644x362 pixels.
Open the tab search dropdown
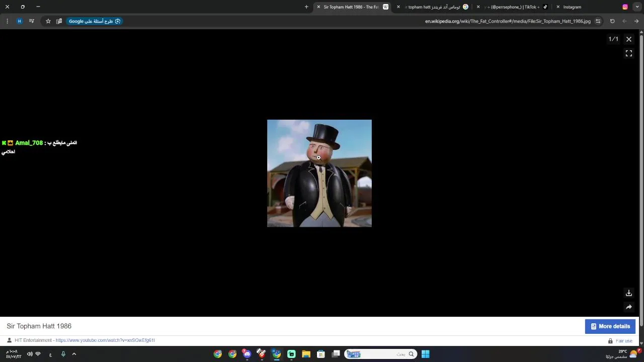tap(636, 7)
